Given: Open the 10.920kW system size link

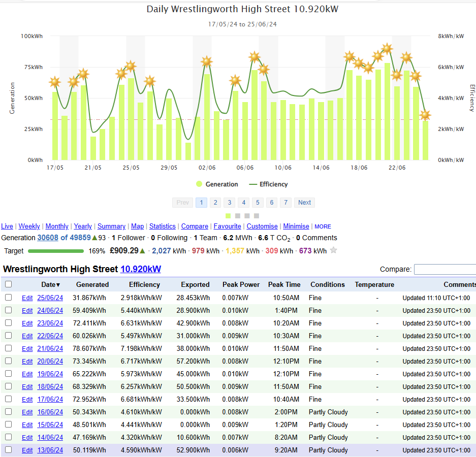Looking at the screenshot, I should [x=141, y=269].
